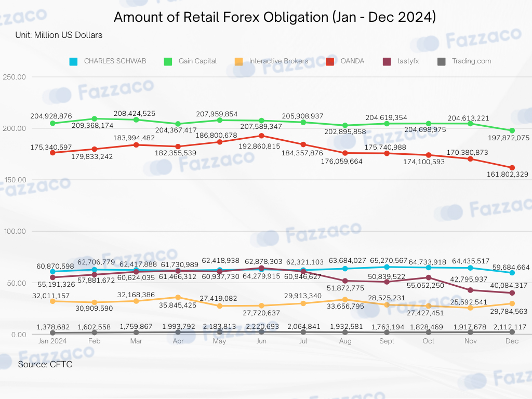Click the Interactive Brokers value 25,592,541

pos(469,302)
